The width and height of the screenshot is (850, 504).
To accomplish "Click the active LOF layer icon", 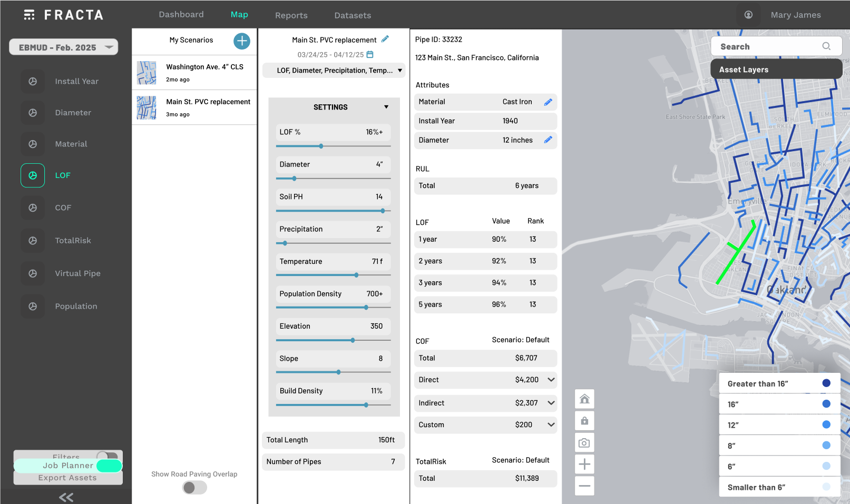I will click(33, 175).
